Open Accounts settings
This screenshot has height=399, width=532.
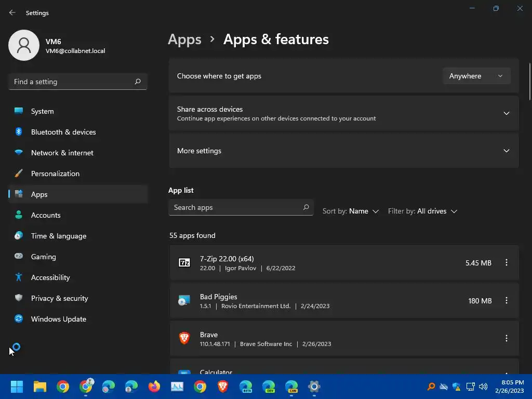(78, 215)
